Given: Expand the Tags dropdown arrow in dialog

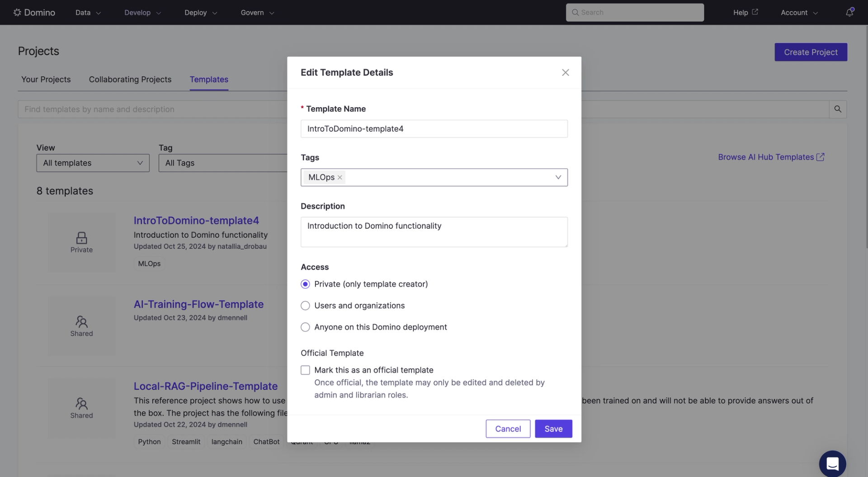Looking at the screenshot, I should 558,177.
